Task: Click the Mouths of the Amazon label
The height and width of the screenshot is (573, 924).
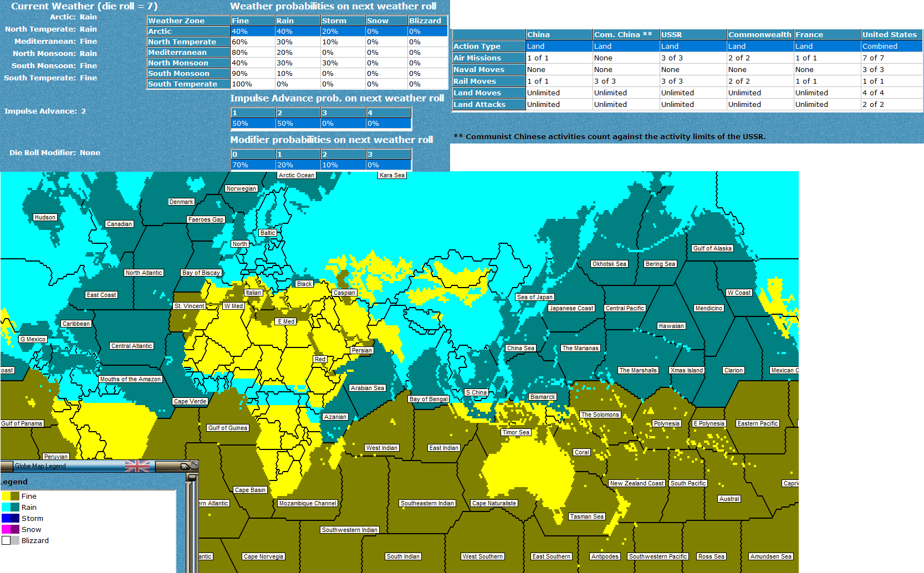Action: (131, 379)
